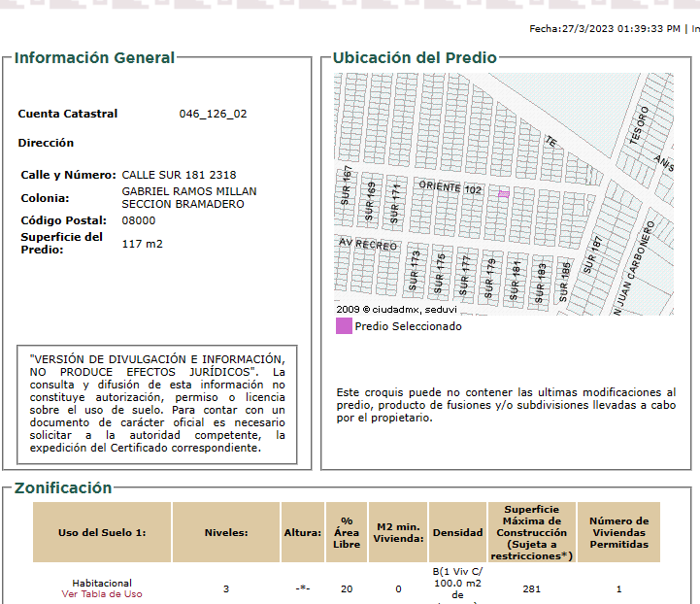
Task: Click the pink selected lot on map
Action: pos(504,194)
